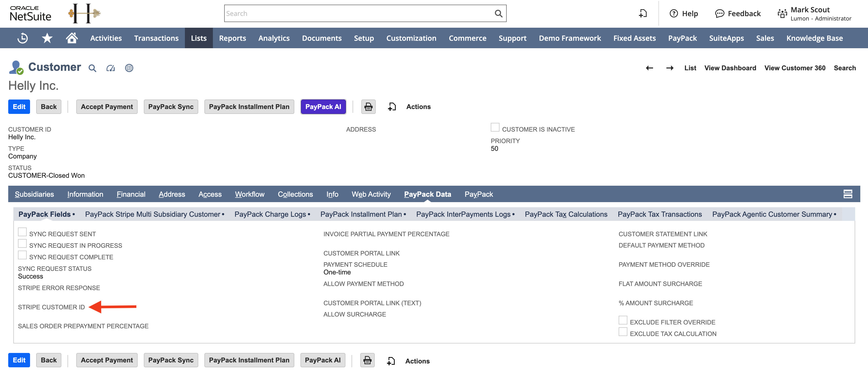Open the Recent Records clock icon
Screen dimensions: 868x375
23,38
